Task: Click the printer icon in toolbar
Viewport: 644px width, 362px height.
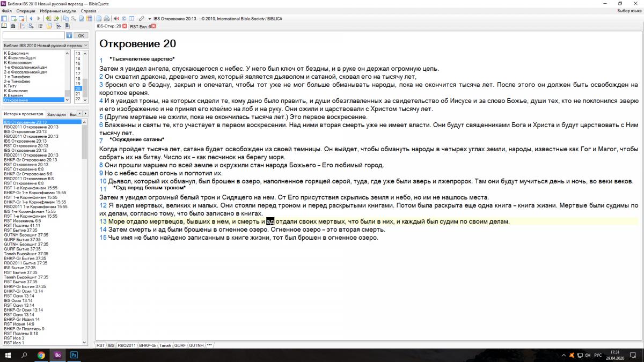Action: coord(107,19)
